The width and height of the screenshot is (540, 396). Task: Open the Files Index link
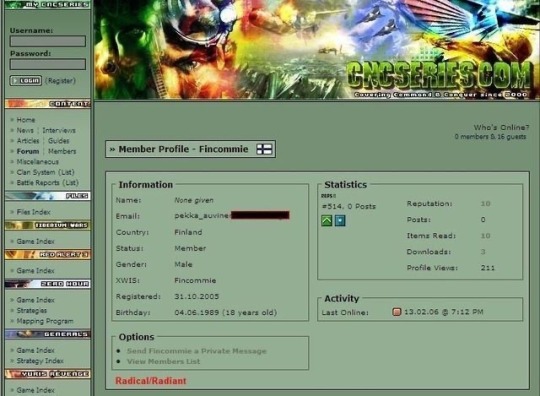[x=33, y=212]
